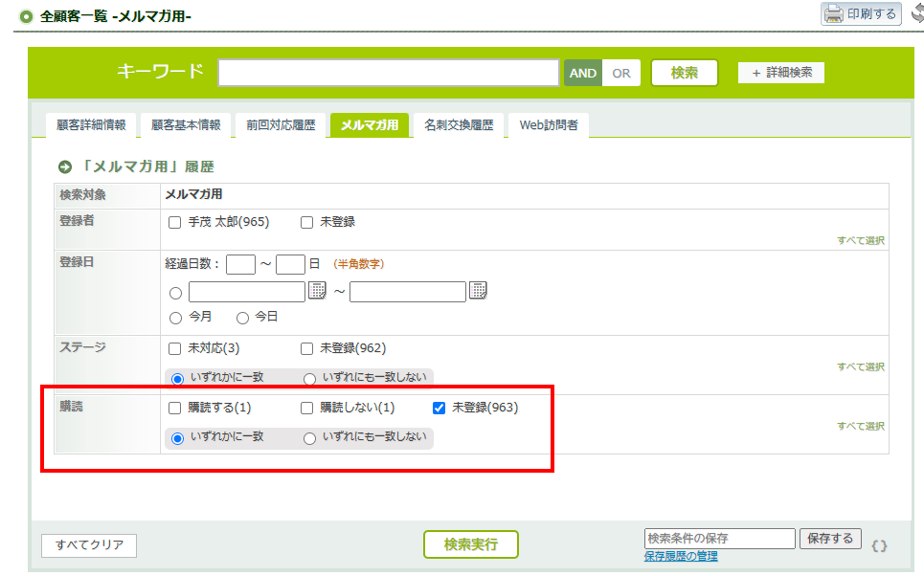Check the 購読しない(1) checkbox
Image resolution: width=924 pixels, height=576 pixels.
[x=306, y=409]
